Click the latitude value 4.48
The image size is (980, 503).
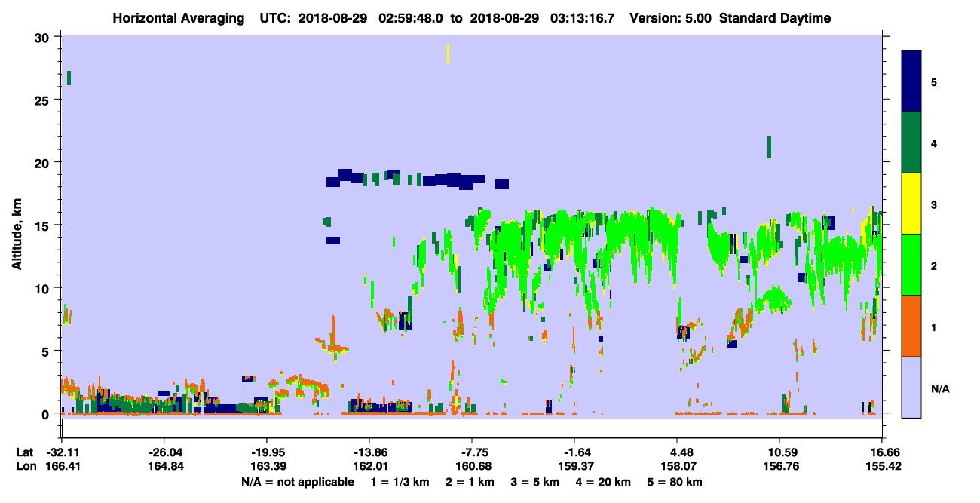(x=677, y=452)
